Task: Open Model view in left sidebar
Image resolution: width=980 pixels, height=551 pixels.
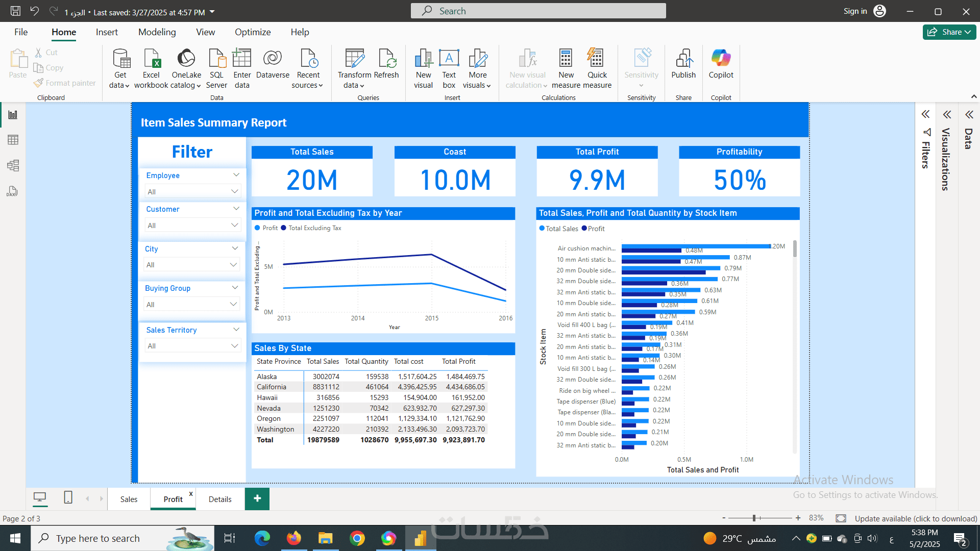Action: tap(13, 165)
